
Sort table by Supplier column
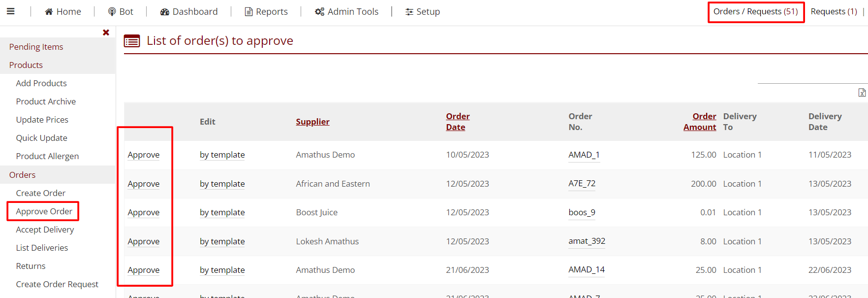(x=312, y=122)
